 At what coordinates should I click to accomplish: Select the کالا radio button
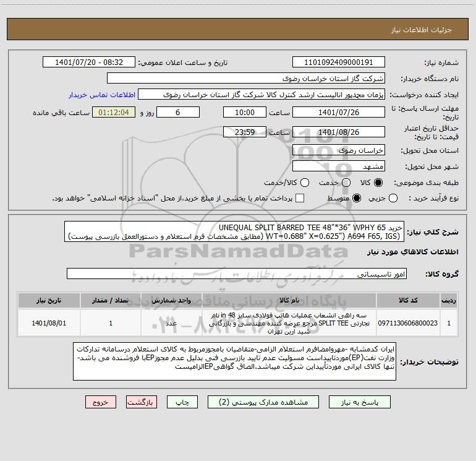pos(378,183)
